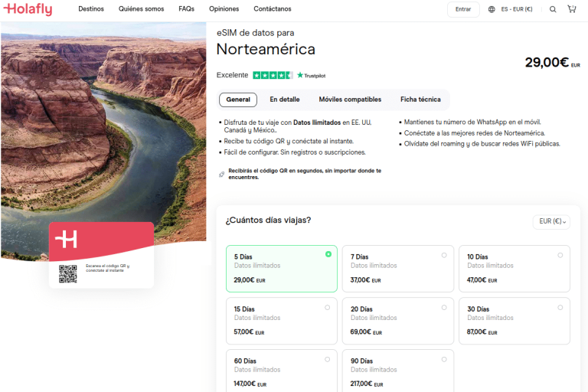
Task: Expand the EUR (€) currency dropdown
Action: pyautogui.click(x=551, y=221)
